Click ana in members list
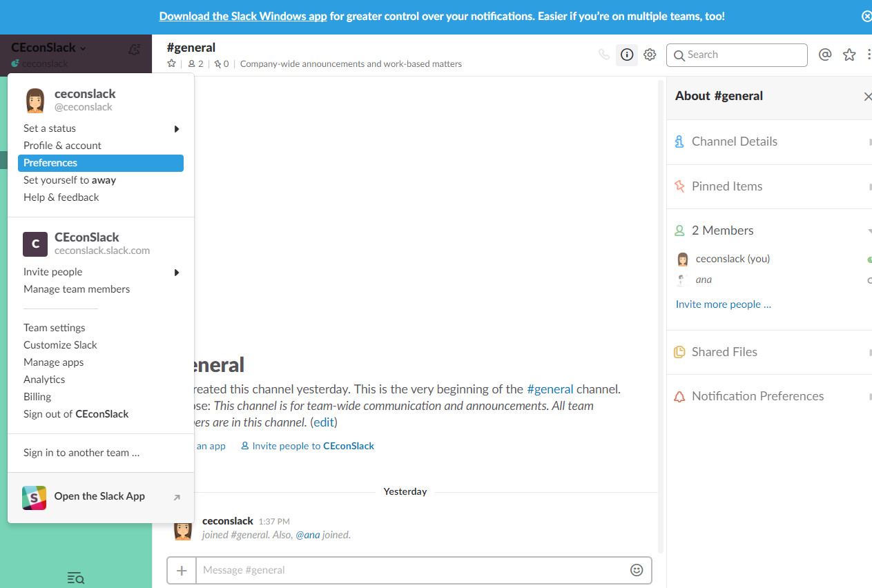Viewport: 872px width, 588px height. tap(704, 280)
